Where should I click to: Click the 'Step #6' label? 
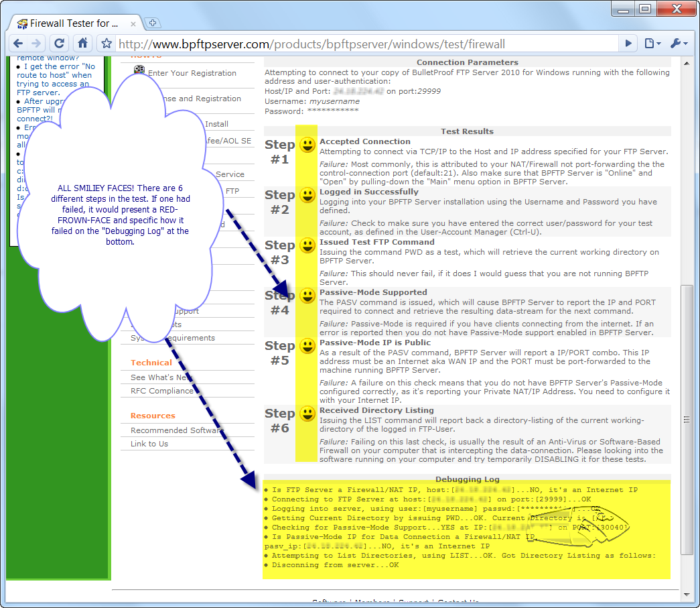coord(279,421)
